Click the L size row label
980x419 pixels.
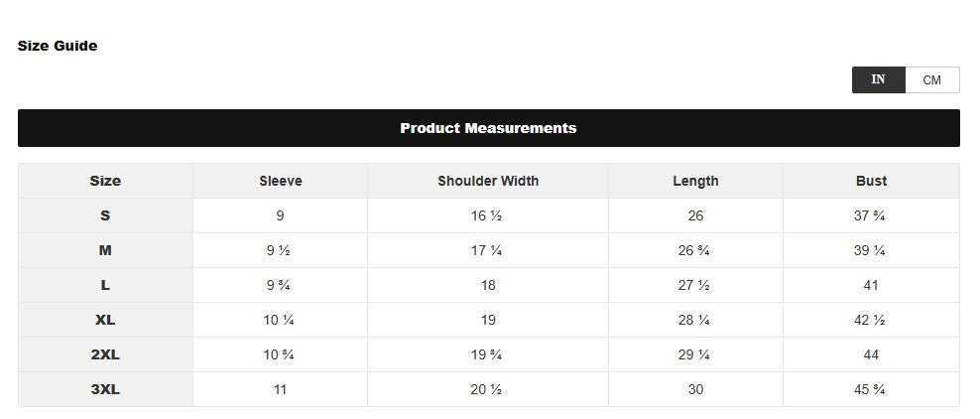105,285
